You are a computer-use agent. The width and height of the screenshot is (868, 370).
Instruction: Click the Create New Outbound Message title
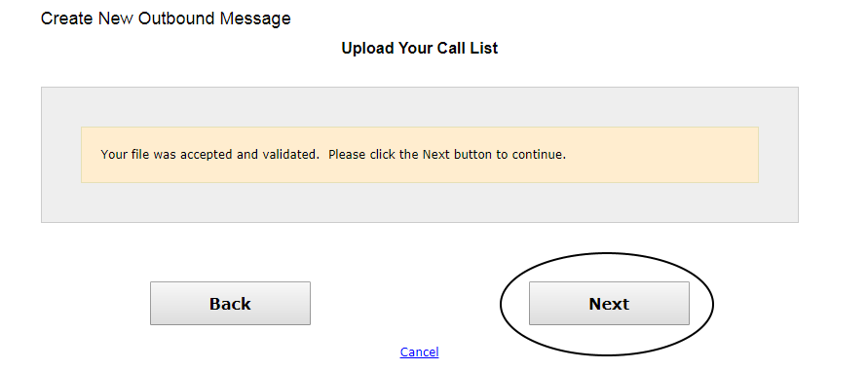tap(166, 18)
